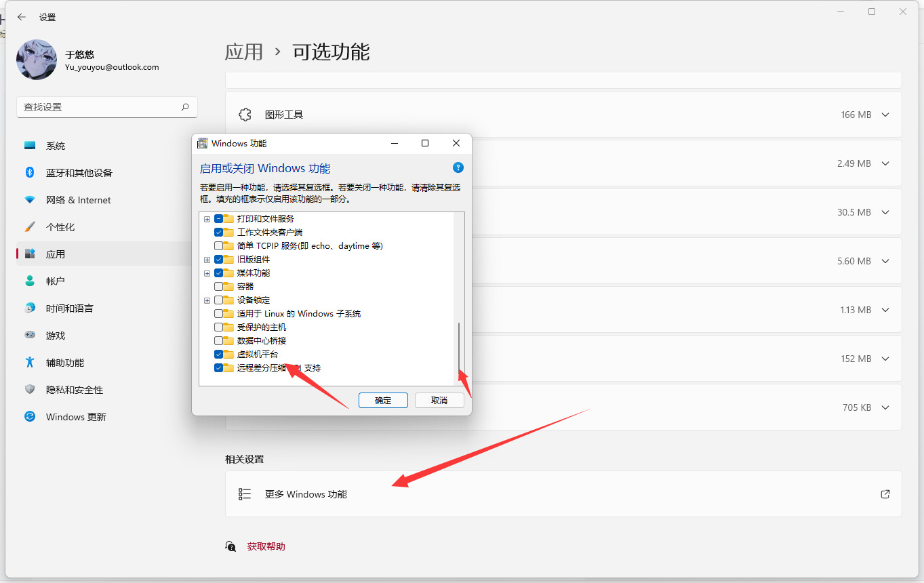
Task: Click the feature list vertical scrollbar thumb
Action: pos(459,347)
